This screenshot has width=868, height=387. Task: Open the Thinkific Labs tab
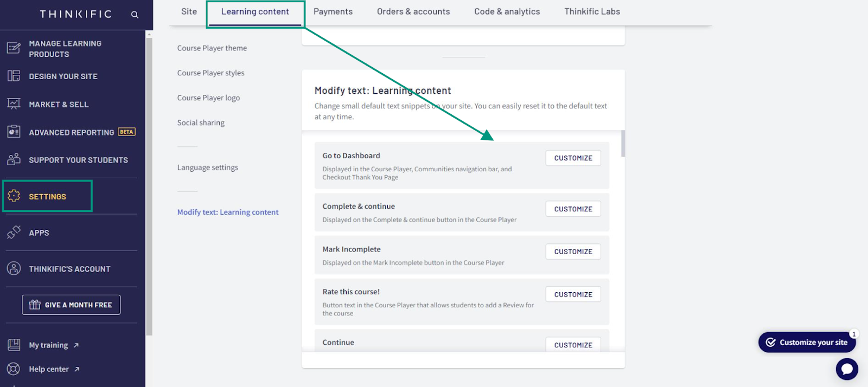pos(592,11)
